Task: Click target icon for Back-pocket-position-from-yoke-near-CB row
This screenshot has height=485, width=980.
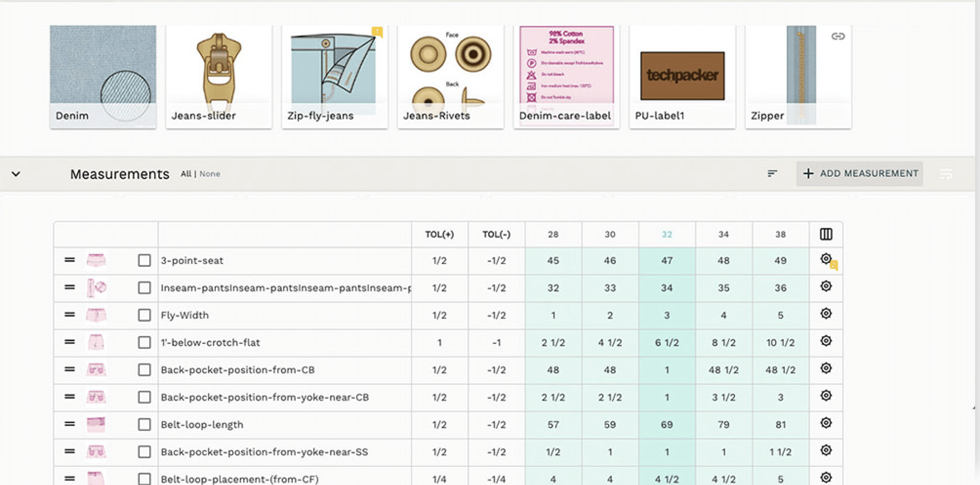Action: point(826,395)
